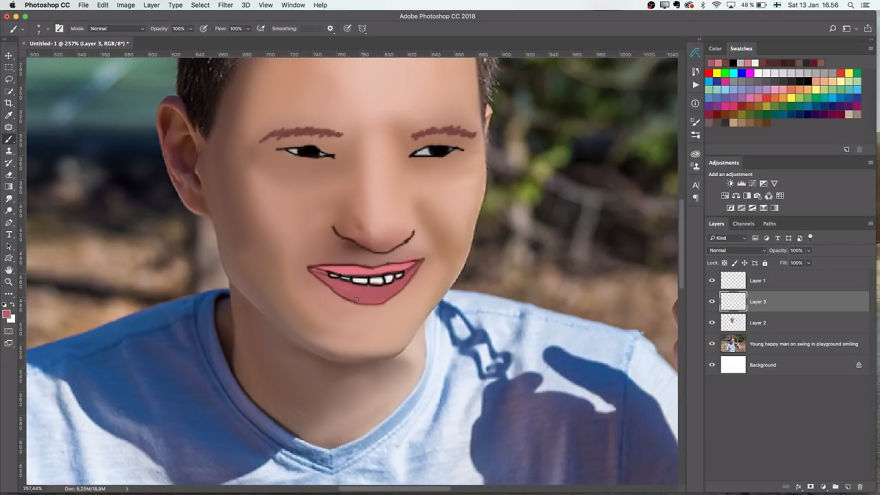Hide Layer 1 using its eye icon

(712, 281)
